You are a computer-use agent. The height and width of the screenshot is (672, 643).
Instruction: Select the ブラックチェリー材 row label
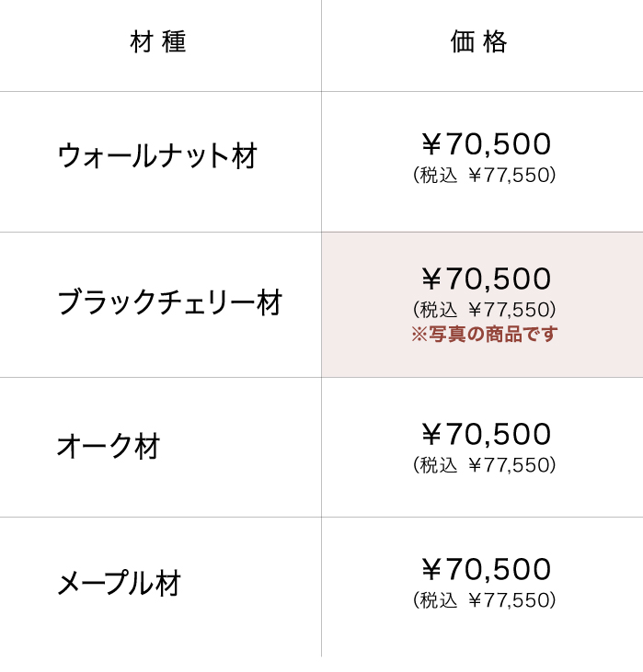click(x=169, y=302)
